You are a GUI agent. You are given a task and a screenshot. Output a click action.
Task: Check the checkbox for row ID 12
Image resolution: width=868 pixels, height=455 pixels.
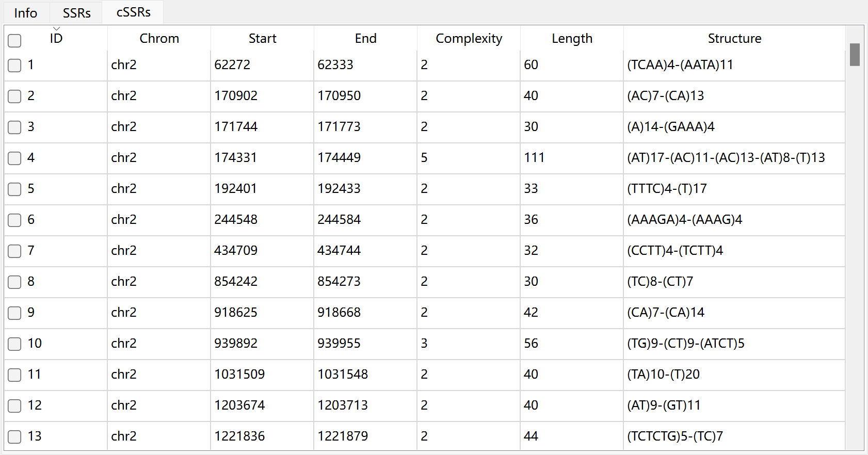[x=14, y=405]
